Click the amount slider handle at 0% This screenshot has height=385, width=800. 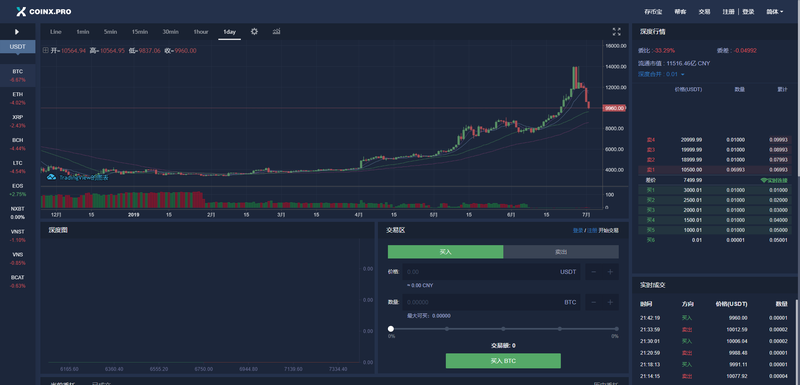click(391, 329)
